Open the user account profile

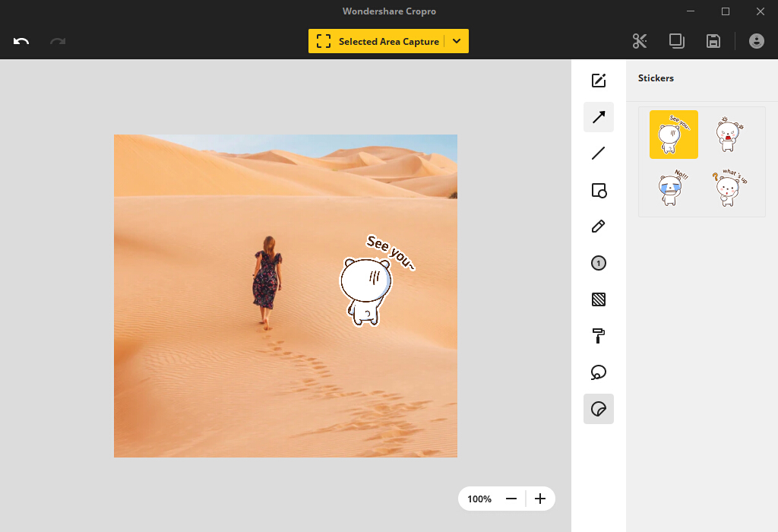pyautogui.click(x=757, y=41)
